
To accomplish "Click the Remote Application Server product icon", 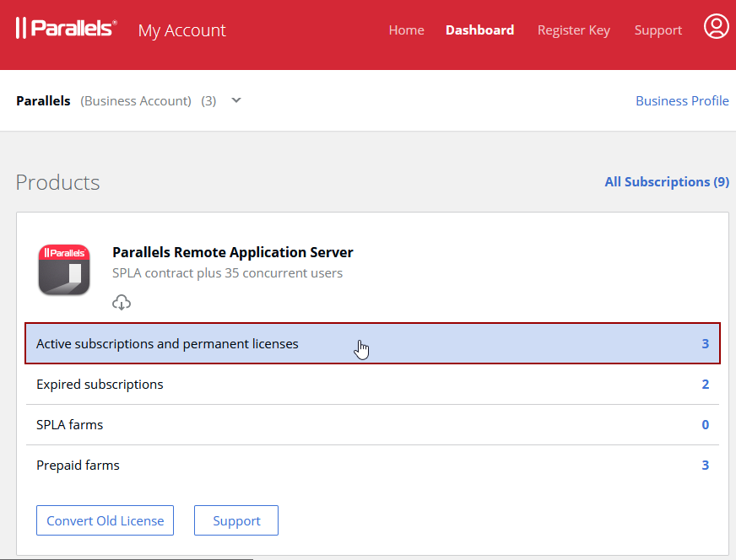I will [x=64, y=270].
